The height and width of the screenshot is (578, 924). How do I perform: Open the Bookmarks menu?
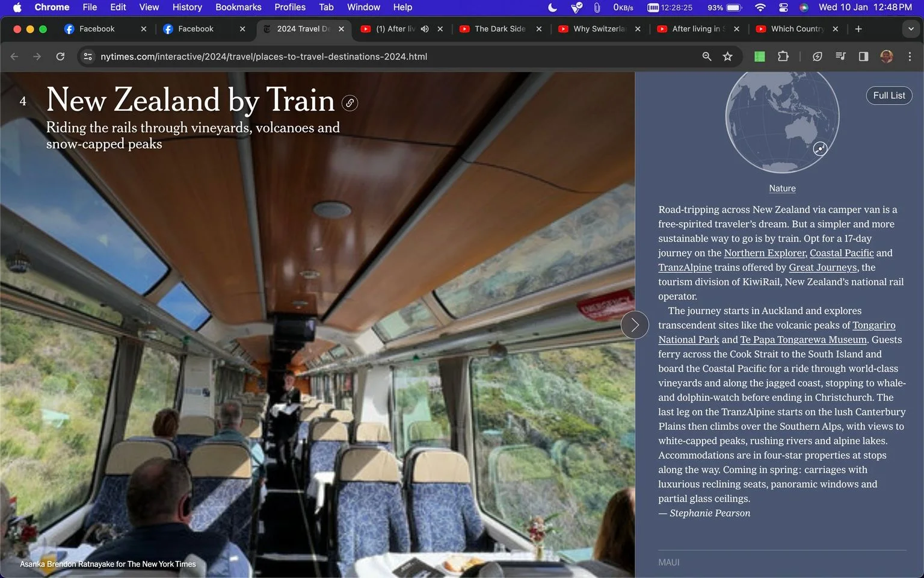(x=238, y=7)
